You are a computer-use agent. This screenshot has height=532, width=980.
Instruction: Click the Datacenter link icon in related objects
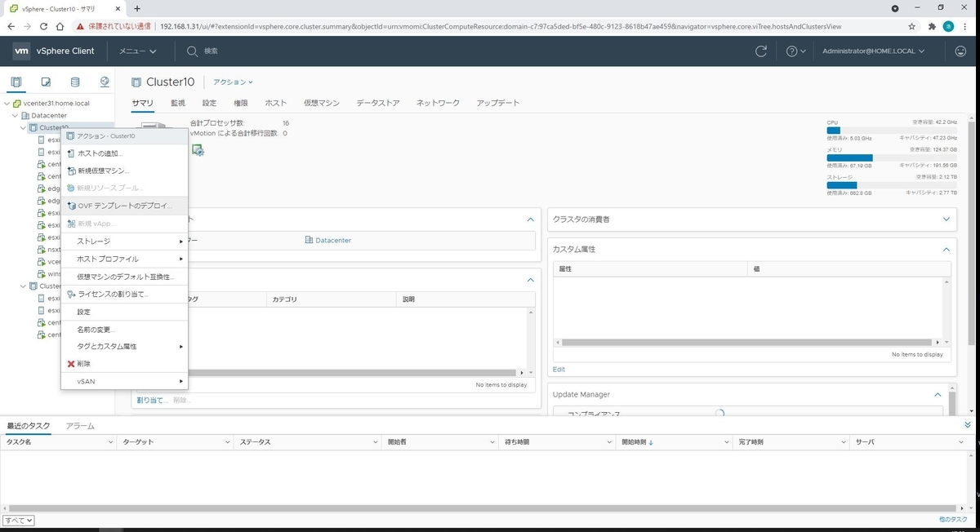coord(309,240)
